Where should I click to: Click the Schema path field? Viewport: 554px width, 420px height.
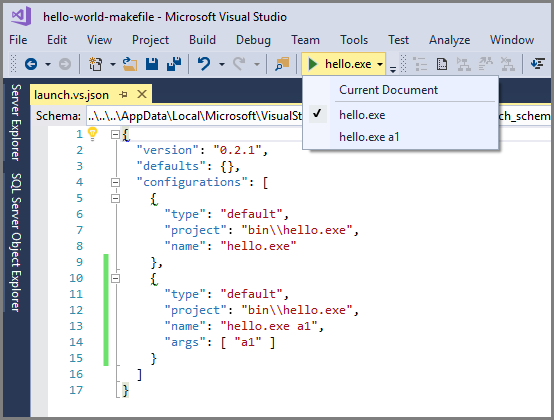194,116
